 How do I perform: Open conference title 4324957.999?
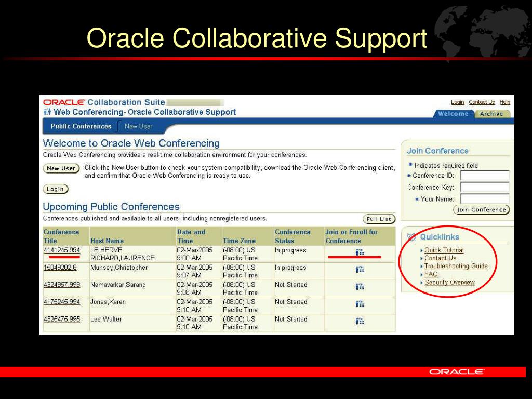62,285
